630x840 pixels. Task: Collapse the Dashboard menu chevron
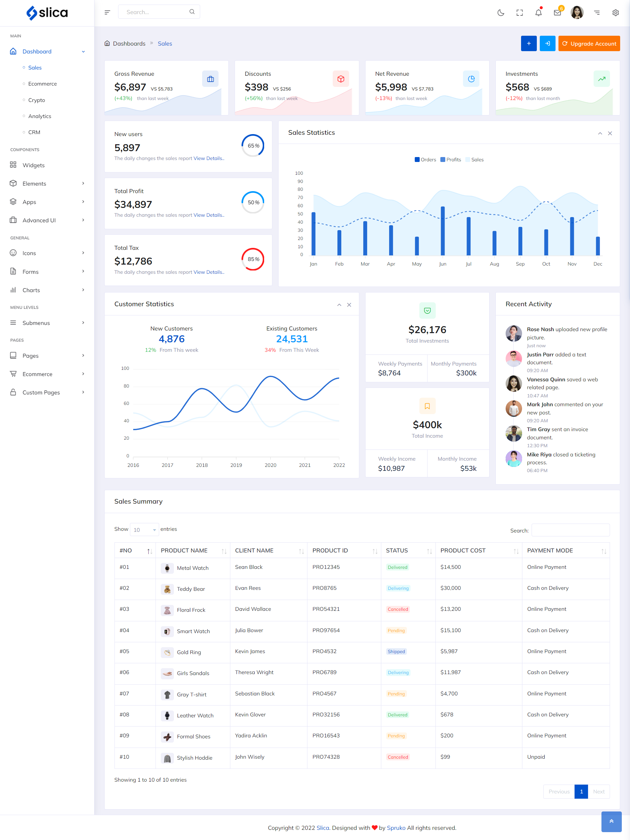pos(83,52)
